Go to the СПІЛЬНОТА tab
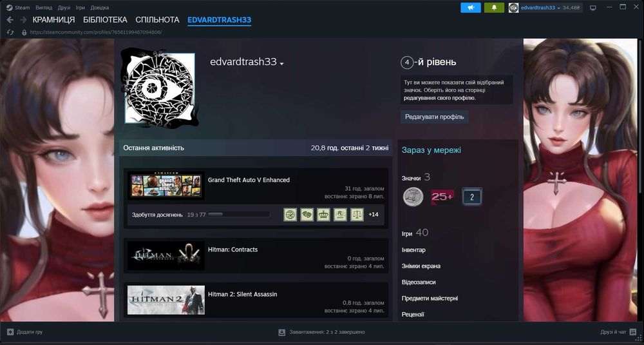 (x=157, y=20)
